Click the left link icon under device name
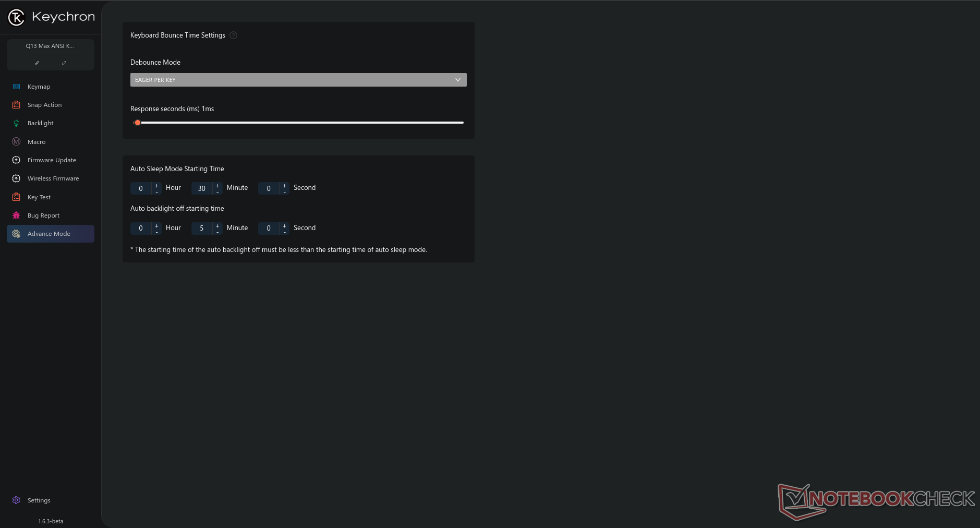This screenshot has height=528, width=980. pyautogui.click(x=37, y=63)
